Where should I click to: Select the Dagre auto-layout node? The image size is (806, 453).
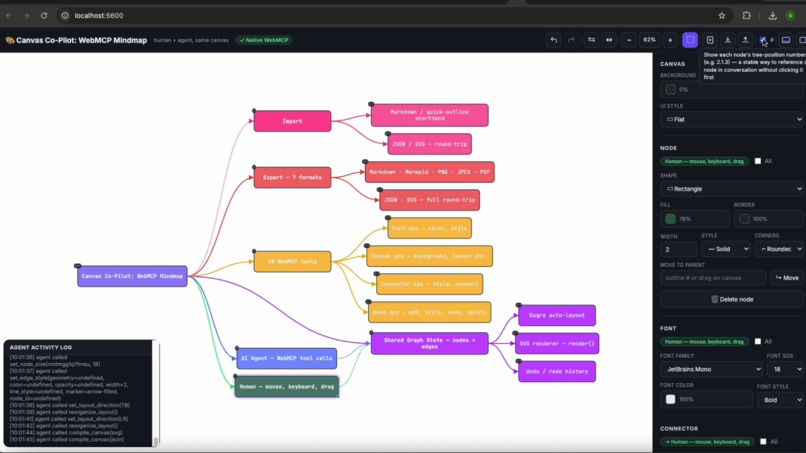click(x=557, y=315)
